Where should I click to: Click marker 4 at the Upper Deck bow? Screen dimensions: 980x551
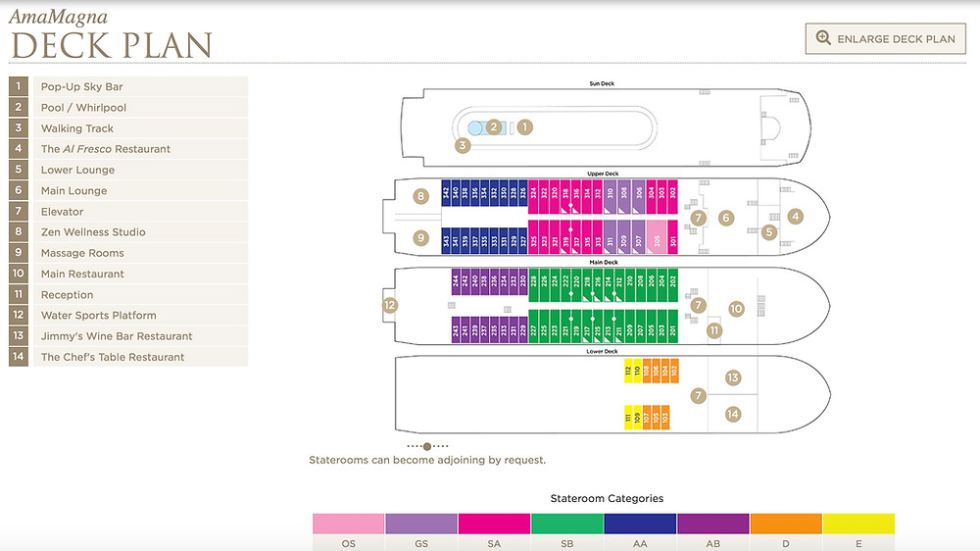click(795, 217)
